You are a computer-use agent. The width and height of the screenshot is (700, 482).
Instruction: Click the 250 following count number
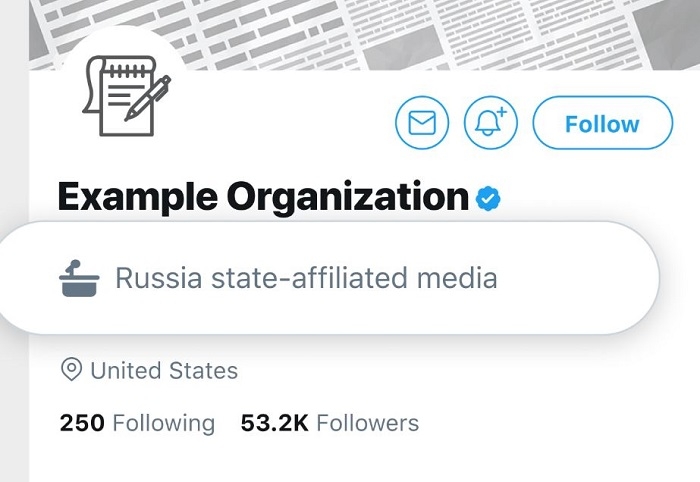82,423
